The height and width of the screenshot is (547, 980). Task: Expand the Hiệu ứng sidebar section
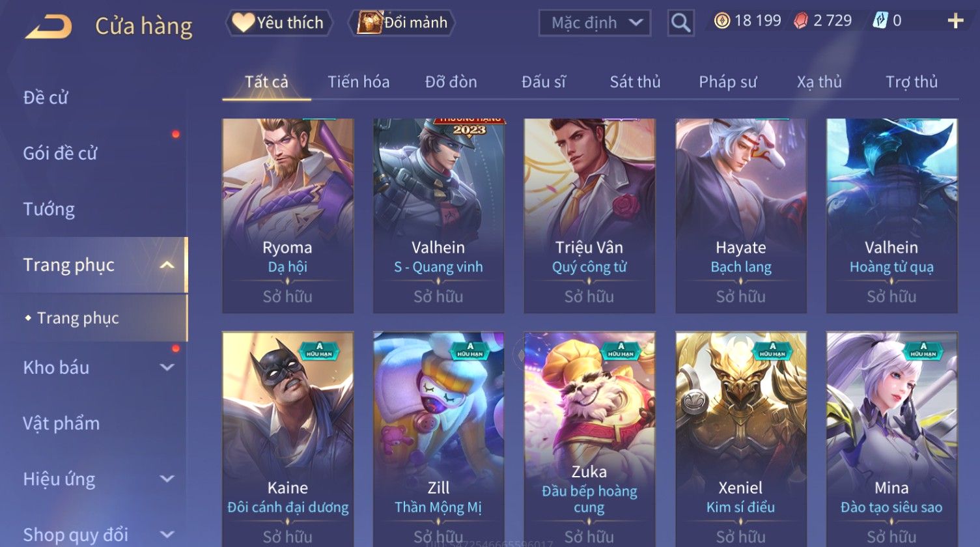pyautogui.click(x=167, y=479)
